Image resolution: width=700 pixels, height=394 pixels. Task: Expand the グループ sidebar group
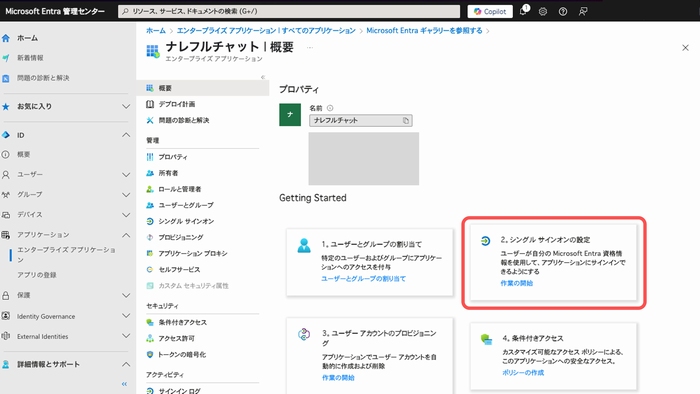click(126, 195)
